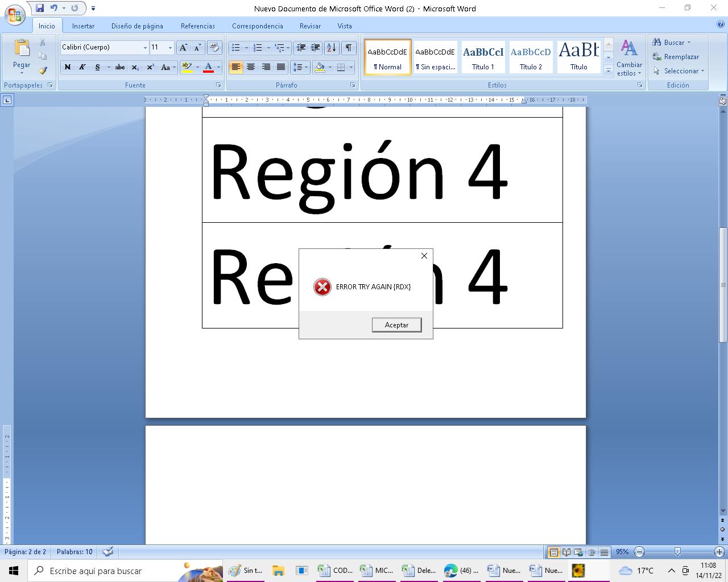Click the clear formatting icon
Image resolution: width=728 pixels, height=582 pixels.
click(214, 48)
